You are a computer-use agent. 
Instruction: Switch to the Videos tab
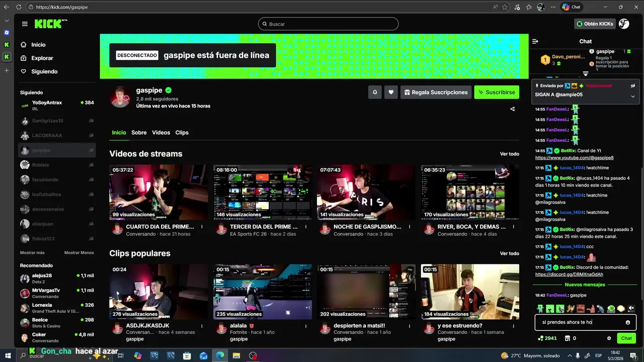(x=161, y=133)
